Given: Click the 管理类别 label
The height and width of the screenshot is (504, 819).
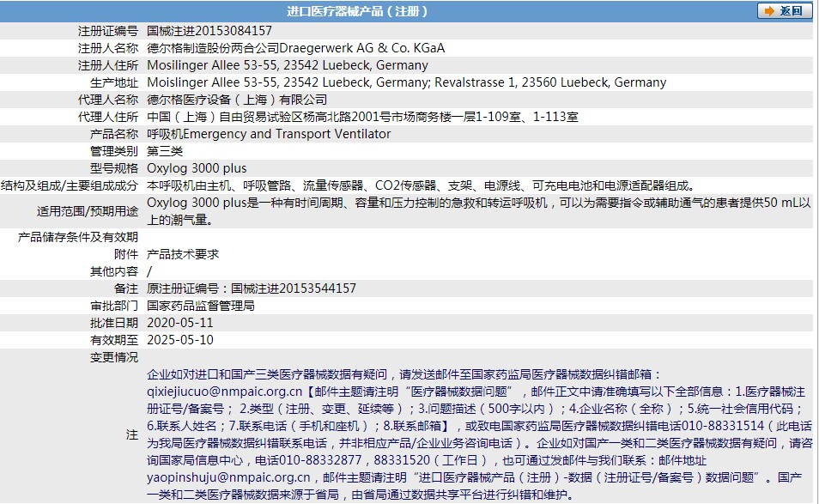Looking at the screenshot, I should pos(114,151).
